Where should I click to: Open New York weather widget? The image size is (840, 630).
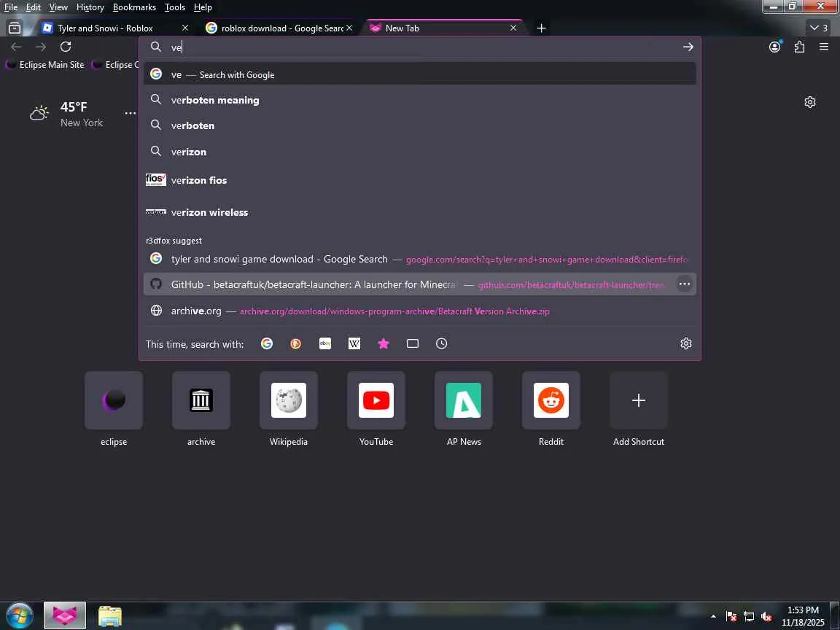pyautogui.click(x=67, y=114)
